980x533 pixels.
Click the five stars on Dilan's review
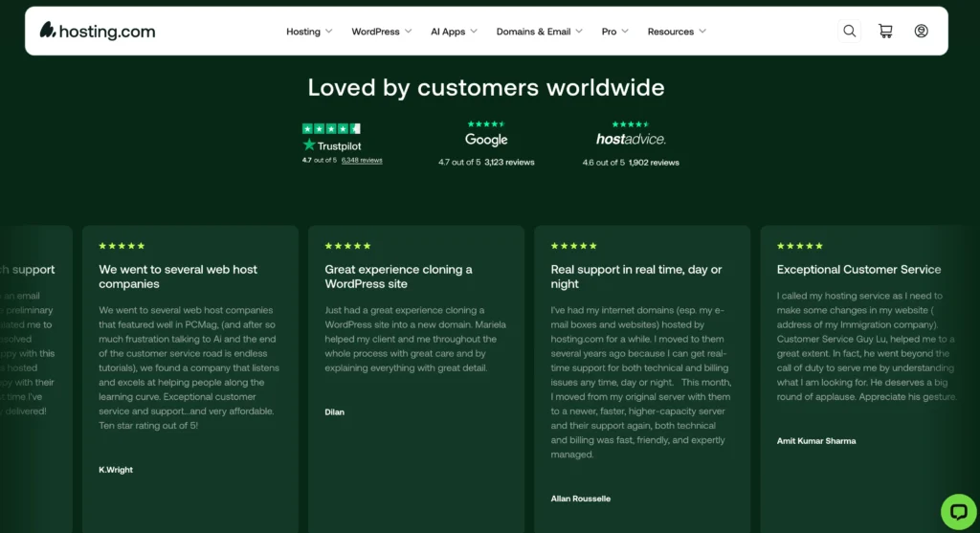click(348, 246)
